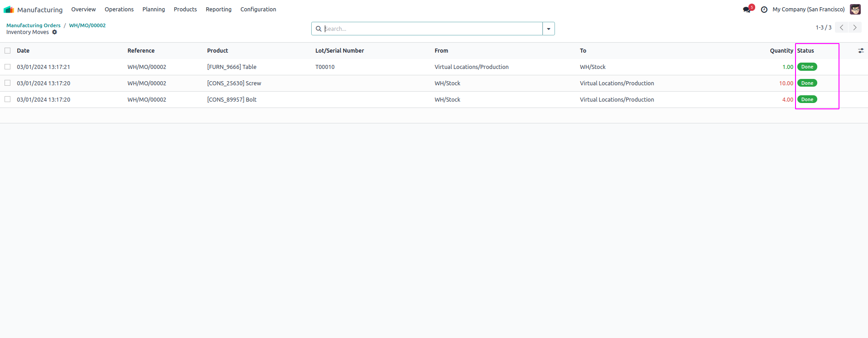Sort by the Quantity column header

click(x=781, y=51)
